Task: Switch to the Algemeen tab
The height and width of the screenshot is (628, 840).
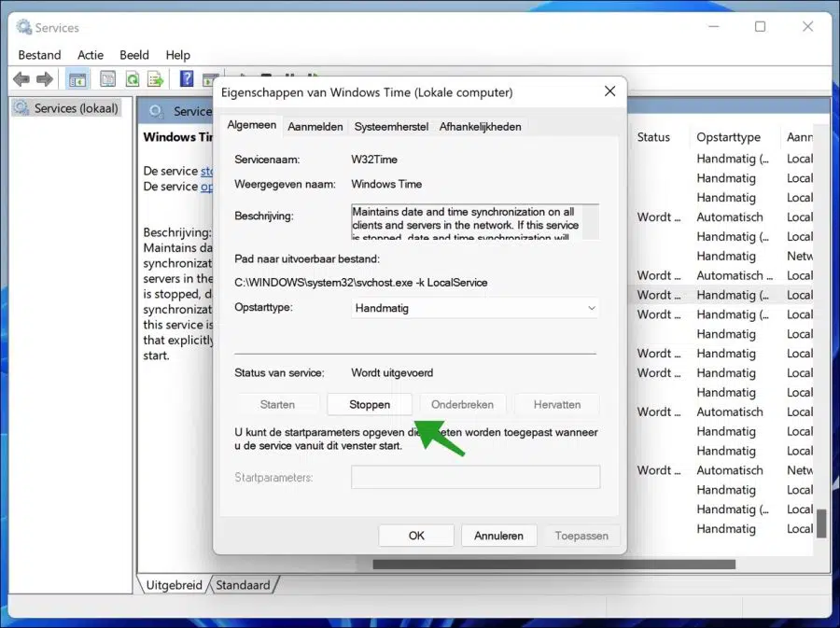Action: click(252, 125)
